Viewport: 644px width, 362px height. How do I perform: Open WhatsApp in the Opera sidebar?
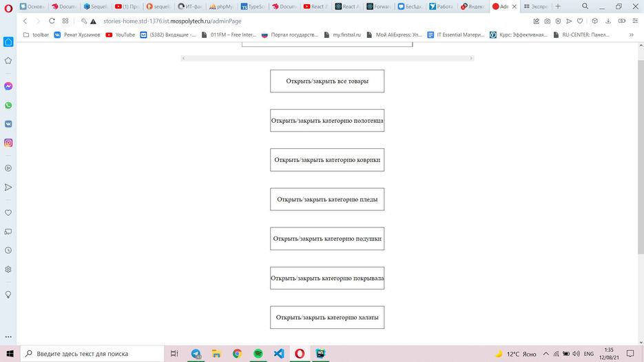(x=8, y=105)
